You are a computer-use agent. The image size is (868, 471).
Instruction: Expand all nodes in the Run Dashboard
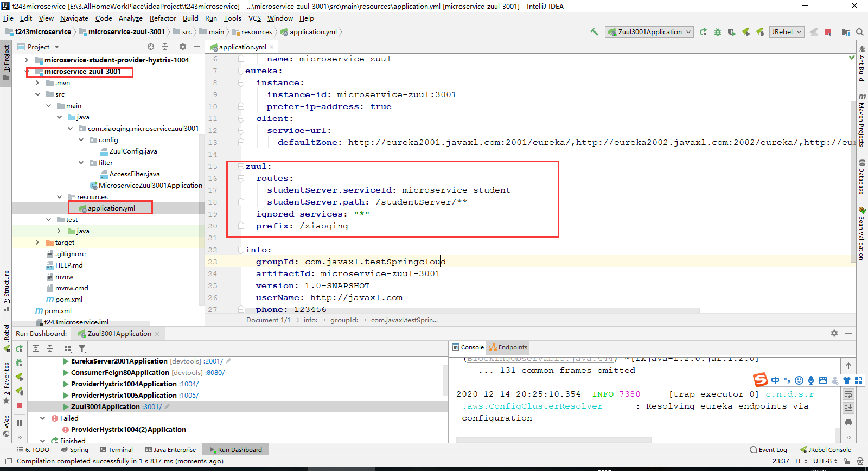[36, 348]
